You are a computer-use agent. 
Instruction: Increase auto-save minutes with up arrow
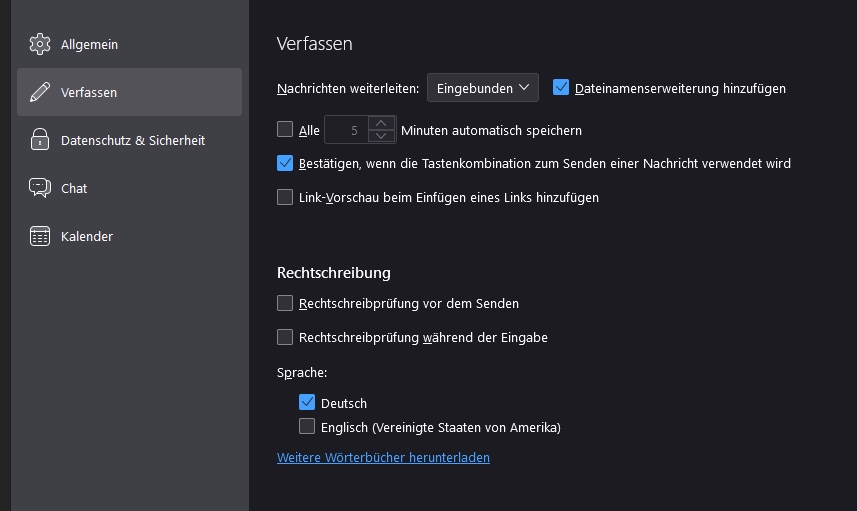pos(381,123)
